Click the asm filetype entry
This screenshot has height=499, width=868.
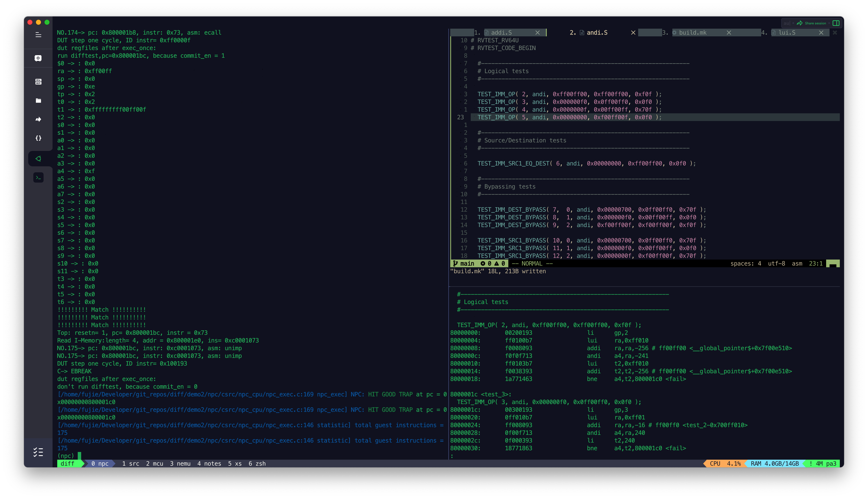[797, 263]
